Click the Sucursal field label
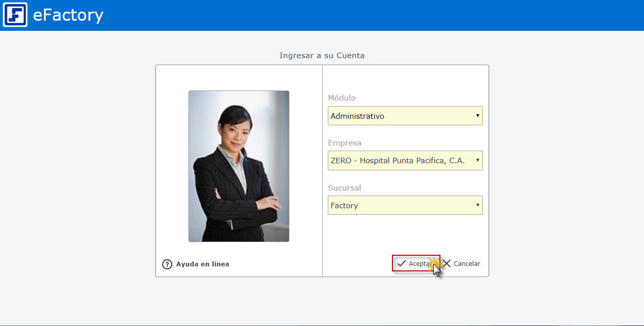This screenshot has height=326, width=644. (344, 188)
